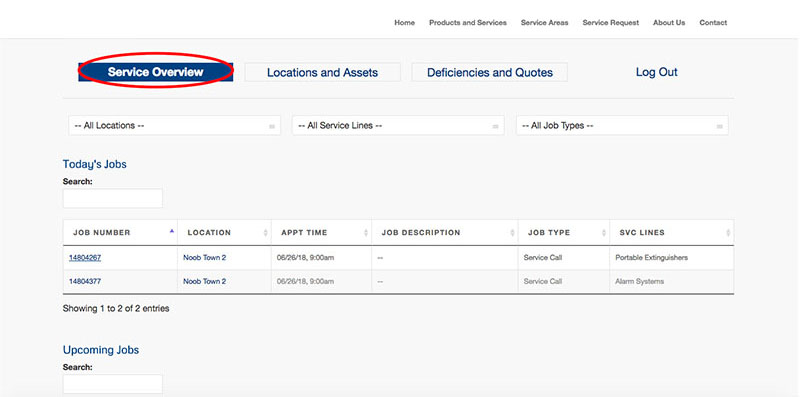Viewport: 800px width, 397px height.
Task: Sort by Location column arrows
Action: click(265, 233)
